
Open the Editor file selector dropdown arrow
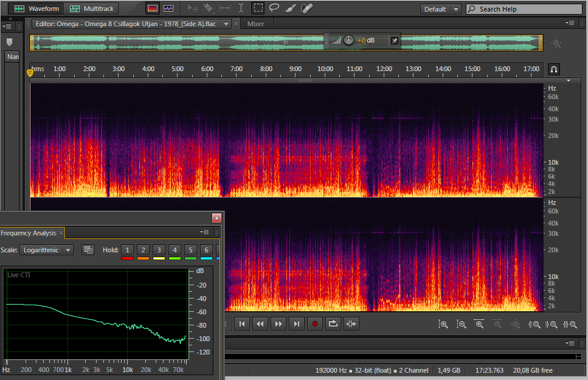click(x=226, y=24)
